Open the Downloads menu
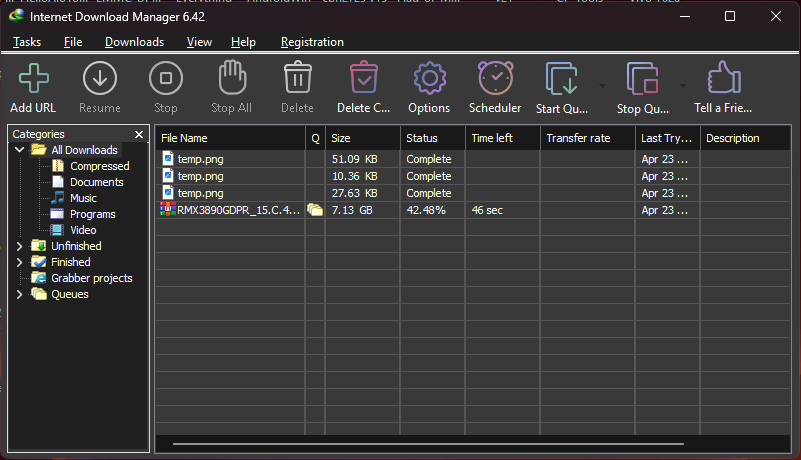The image size is (801, 460). [134, 42]
